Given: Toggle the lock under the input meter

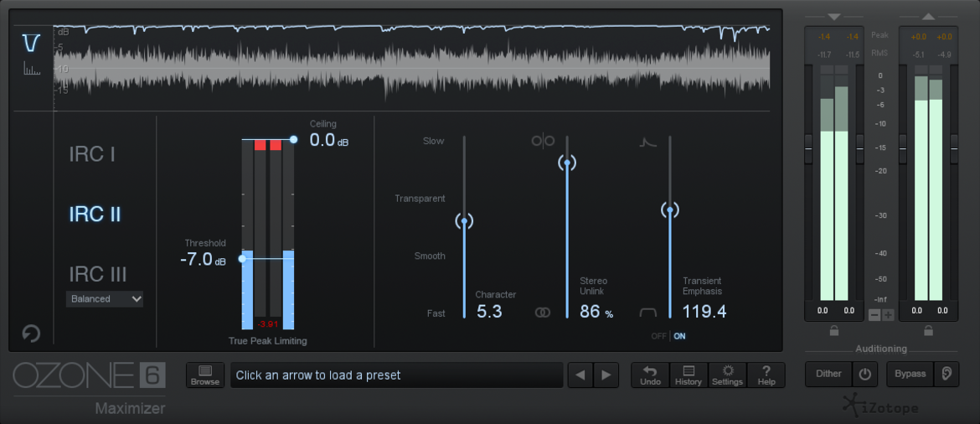Looking at the screenshot, I should tap(833, 331).
